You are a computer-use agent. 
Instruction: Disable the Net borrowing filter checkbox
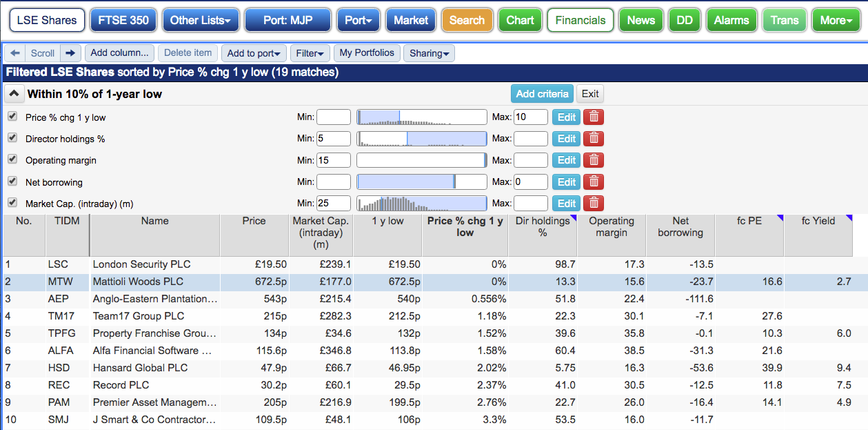[12, 182]
